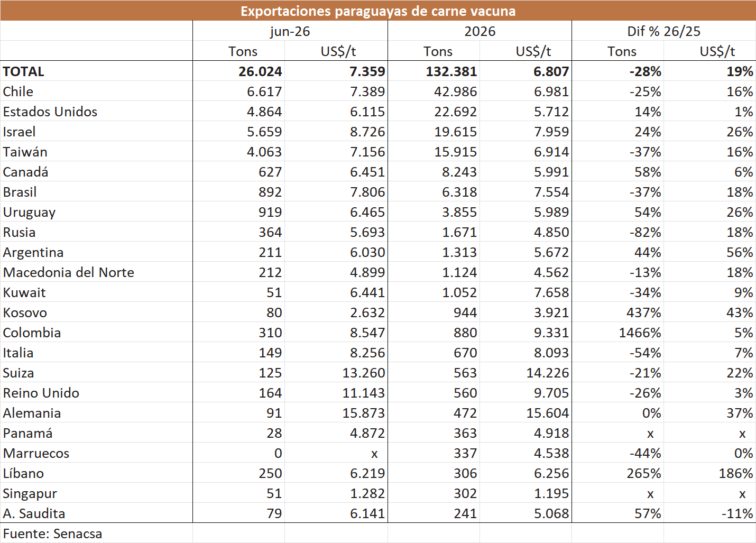Click the 'Fuente: Senacsa' source note
This screenshot has width=756, height=543.
52,533
